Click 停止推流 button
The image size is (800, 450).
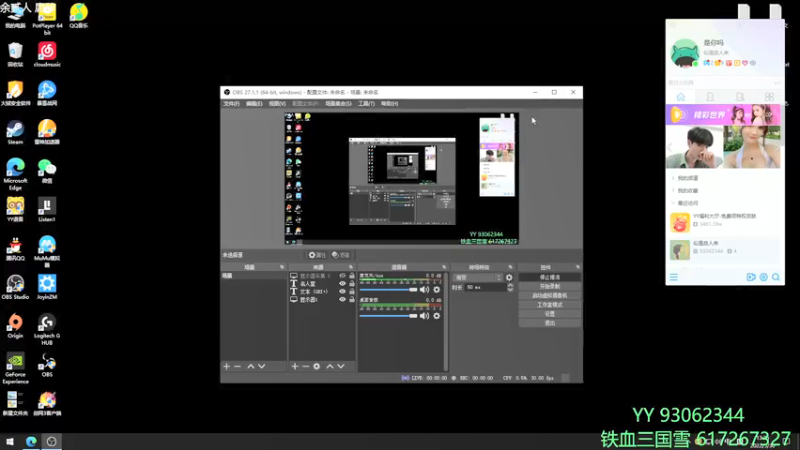point(549,277)
